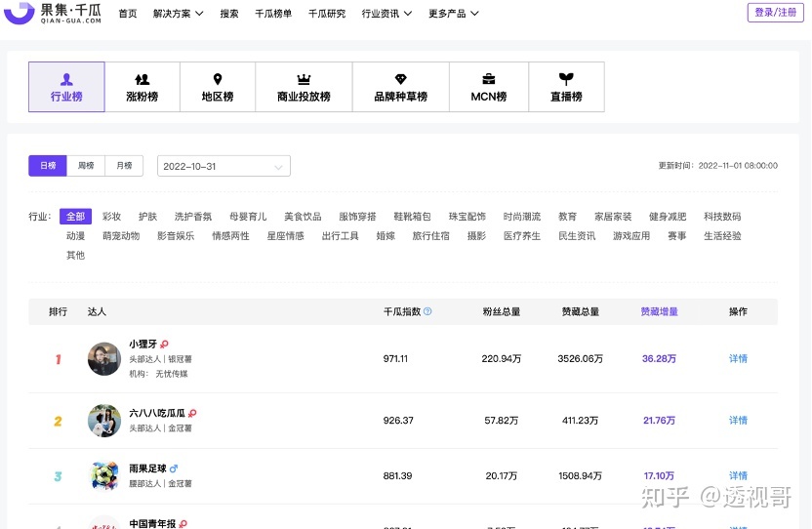The height and width of the screenshot is (529, 812).
Task: Filter industry by 彩妆
Action: 112,217
